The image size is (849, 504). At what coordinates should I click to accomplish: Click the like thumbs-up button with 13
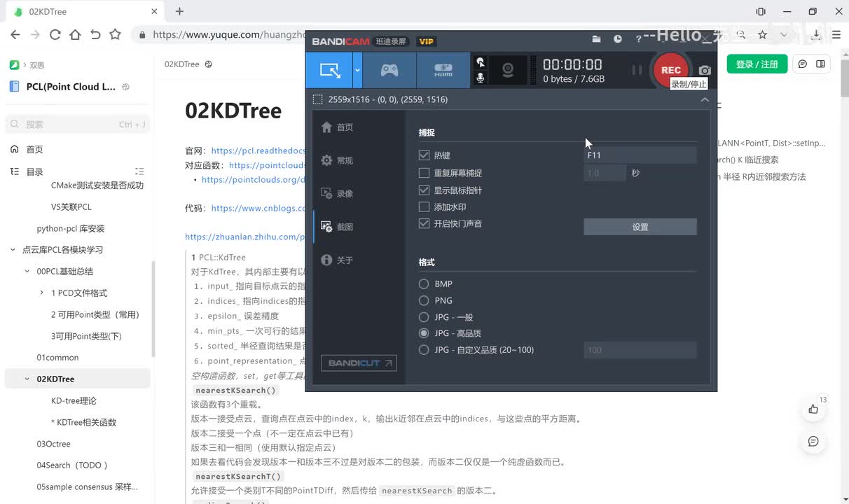[813, 409]
